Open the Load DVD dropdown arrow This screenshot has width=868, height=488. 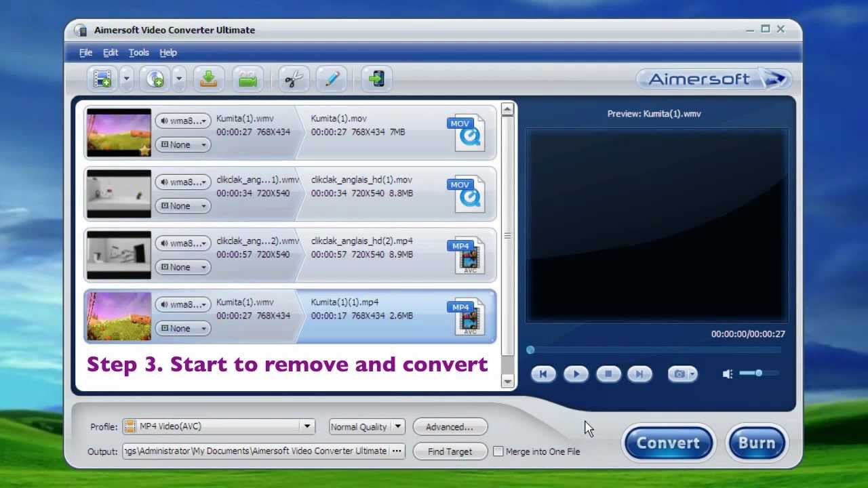(179, 79)
